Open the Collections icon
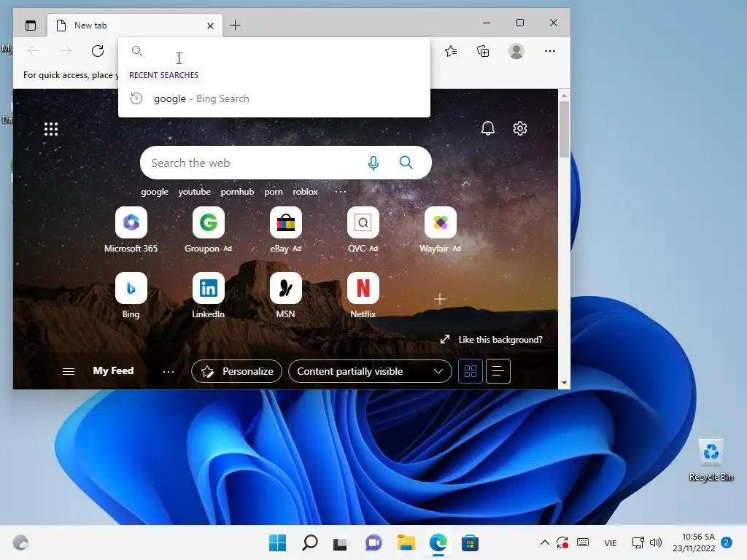747x560 pixels. tap(483, 51)
